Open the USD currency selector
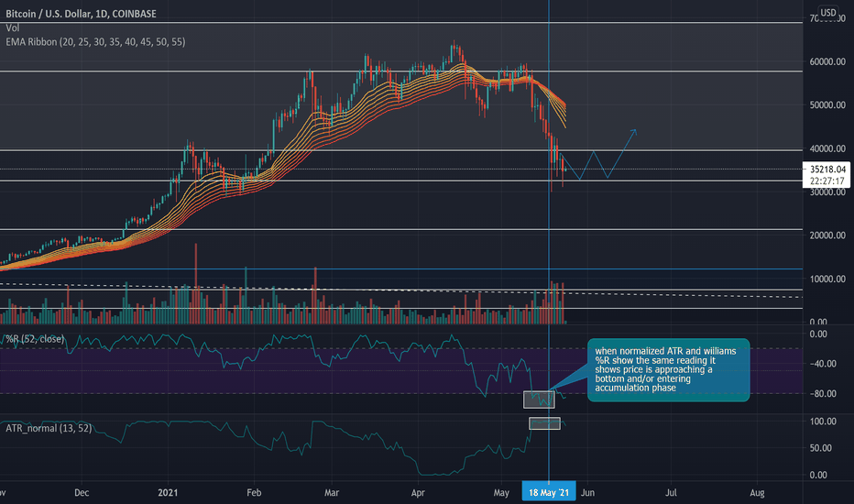This screenshot has width=854, height=504. [828, 13]
